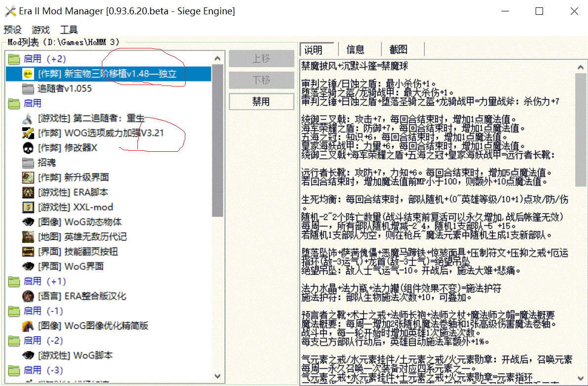
Task: Click the description panel scroll down arrow
Action: tap(581, 378)
